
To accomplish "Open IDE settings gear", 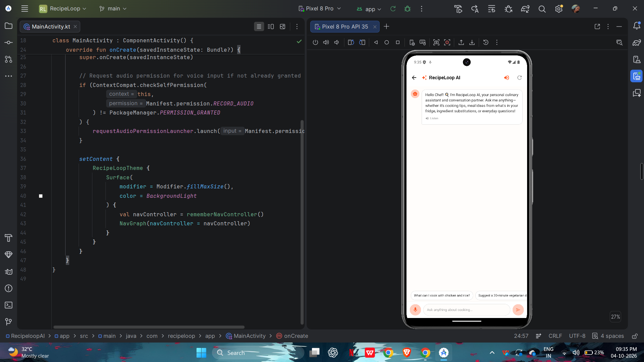I will coord(559,9).
